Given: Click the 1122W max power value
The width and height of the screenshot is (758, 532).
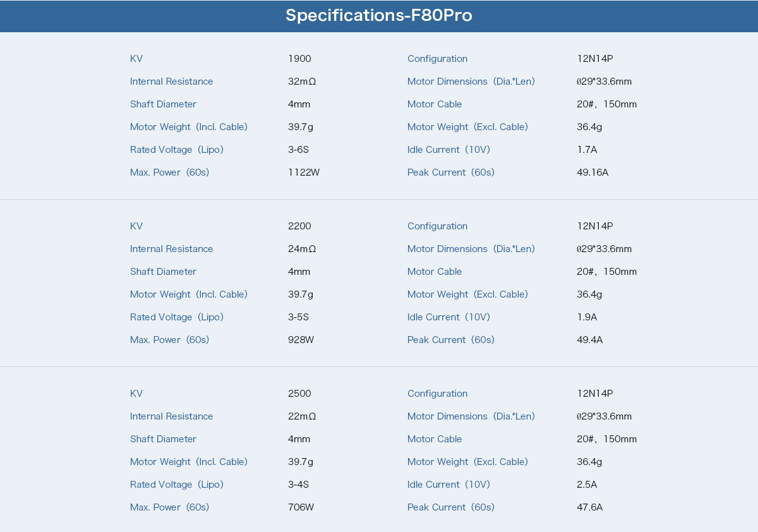Looking at the screenshot, I should 304,172.
